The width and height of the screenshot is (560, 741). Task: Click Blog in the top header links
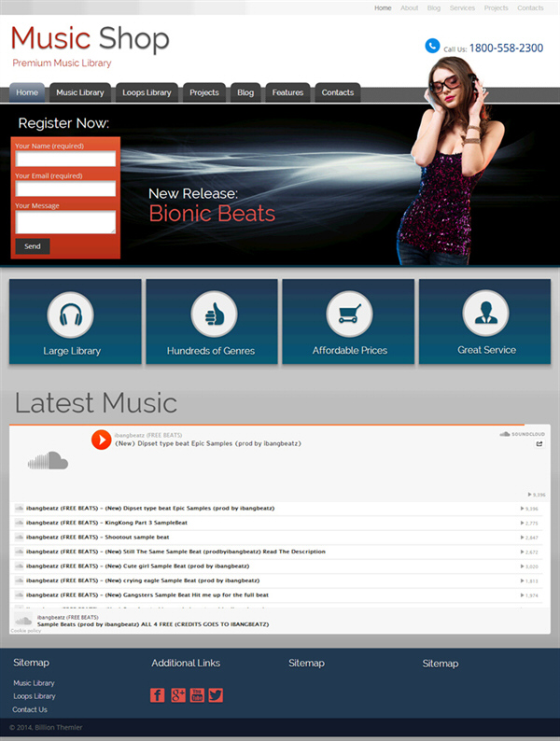pos(434,8)
